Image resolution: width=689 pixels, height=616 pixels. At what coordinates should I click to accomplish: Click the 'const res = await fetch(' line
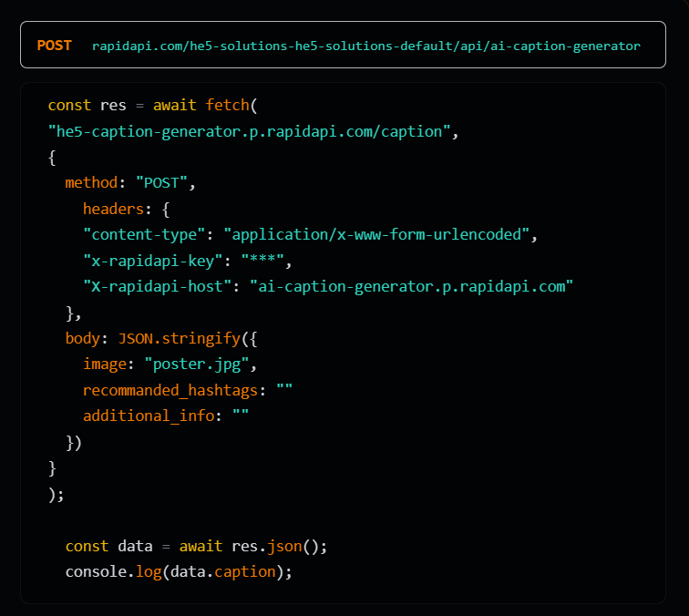[x=152, y=106]
